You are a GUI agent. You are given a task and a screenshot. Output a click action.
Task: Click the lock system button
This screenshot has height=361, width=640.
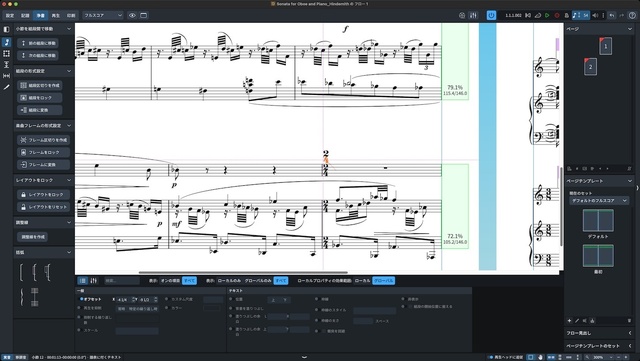pyautogui.click(x=40, y=98)
